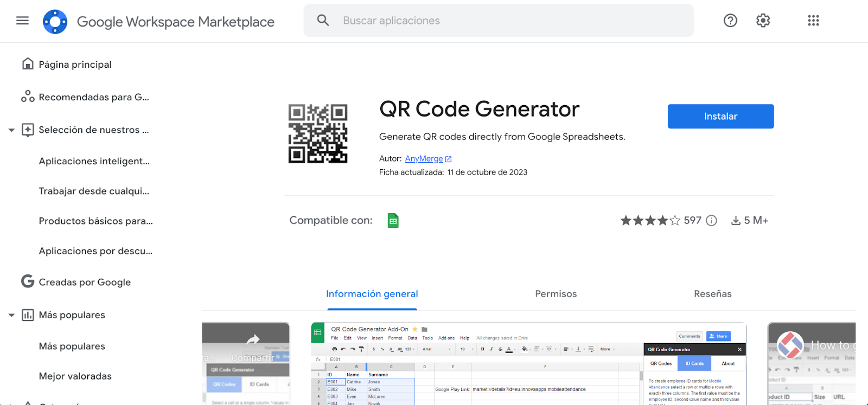Open Creadas por Google category
This screenshot has width=868, height=405.
pos(85,282)
